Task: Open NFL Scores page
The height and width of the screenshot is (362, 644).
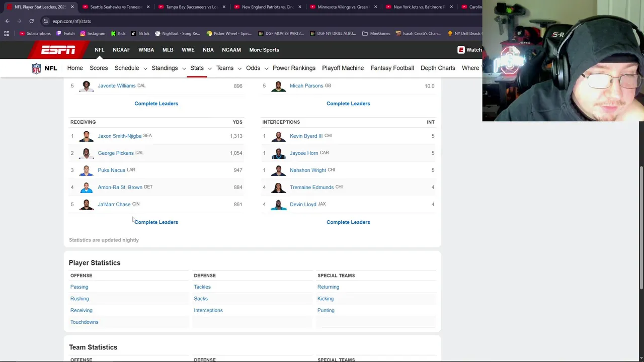Action: [99, 68]
